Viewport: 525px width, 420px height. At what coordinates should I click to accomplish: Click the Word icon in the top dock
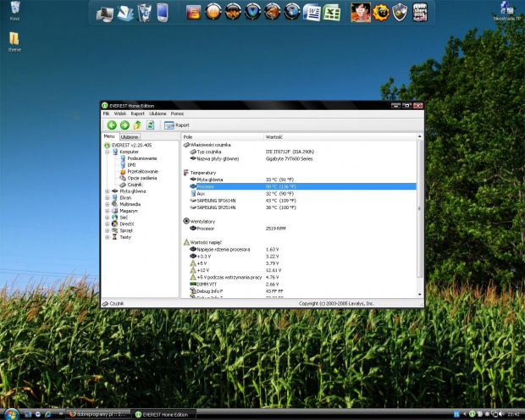click(x=312, y=13)
